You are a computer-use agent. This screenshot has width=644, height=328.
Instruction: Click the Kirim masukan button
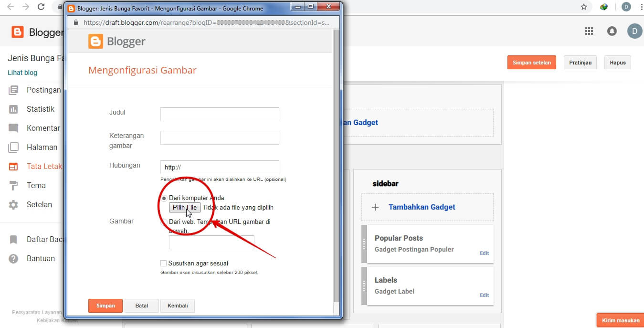click(x=621, y=320)
